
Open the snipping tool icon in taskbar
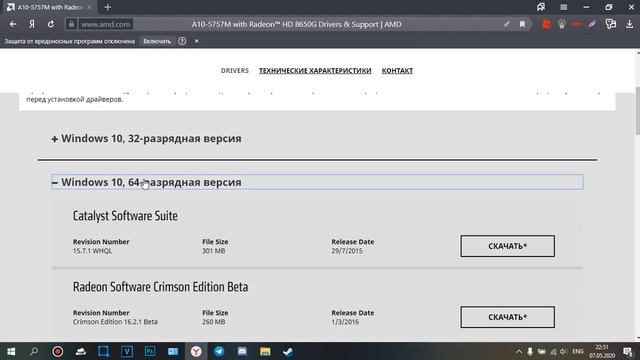(104, 351)
